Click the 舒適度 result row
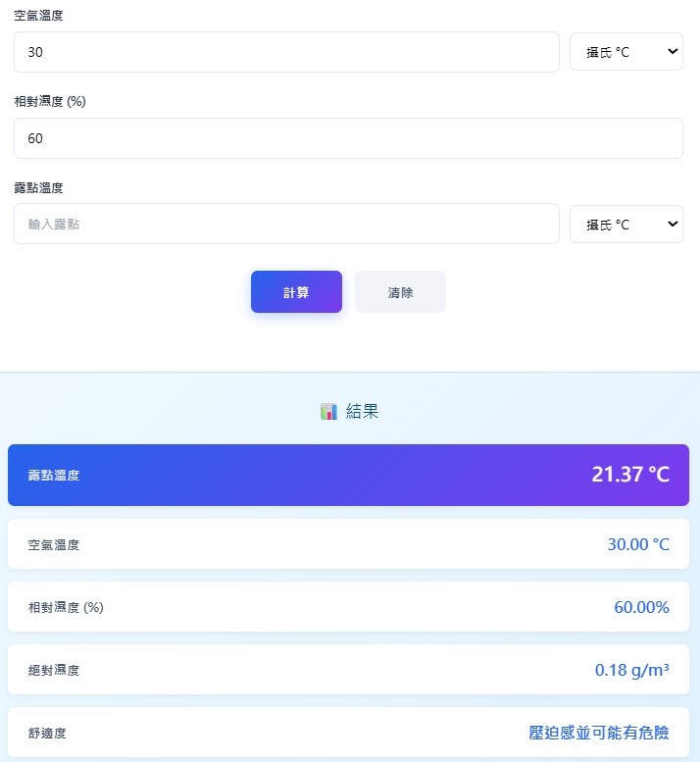This screenshot has height=762, width=700. tap(348, 732)
